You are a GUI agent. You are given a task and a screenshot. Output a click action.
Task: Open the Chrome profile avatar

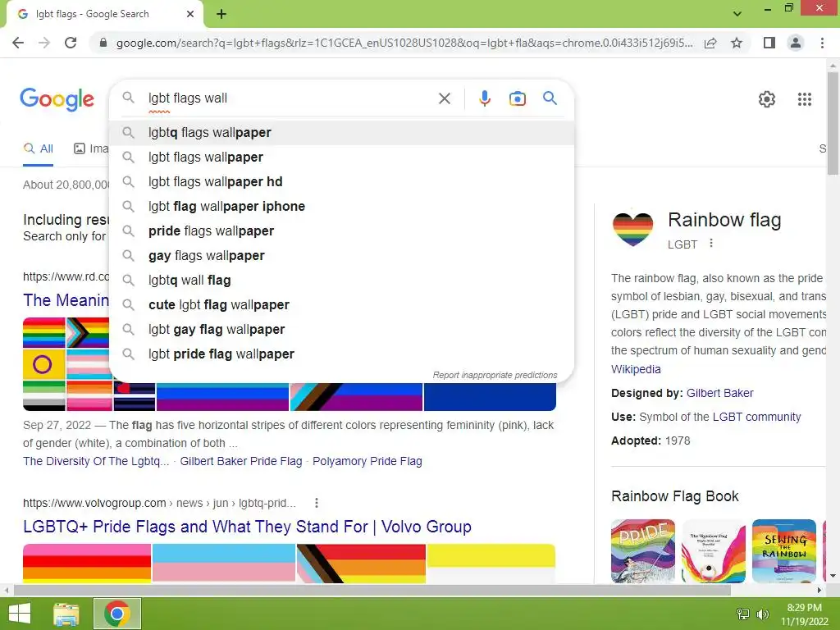[796, 43]
